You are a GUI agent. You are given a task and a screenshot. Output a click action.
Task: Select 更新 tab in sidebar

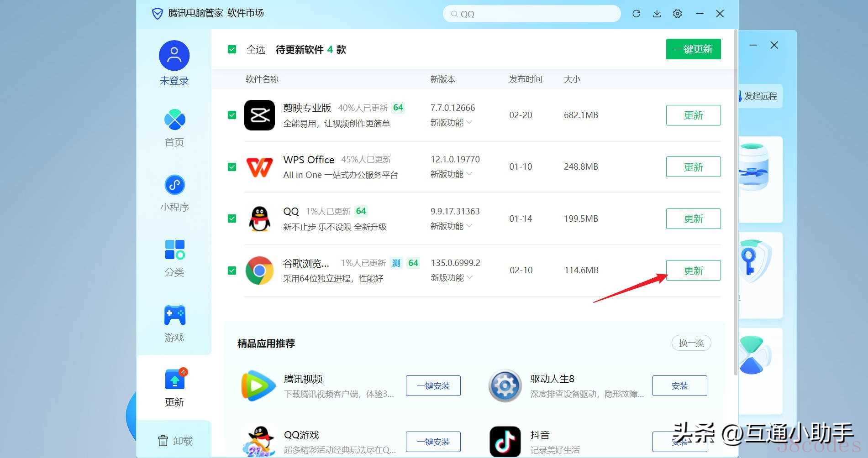tap(174, 388)
